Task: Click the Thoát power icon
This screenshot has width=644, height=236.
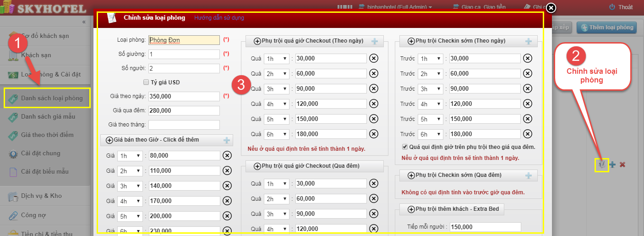Action: coord(612,7)
